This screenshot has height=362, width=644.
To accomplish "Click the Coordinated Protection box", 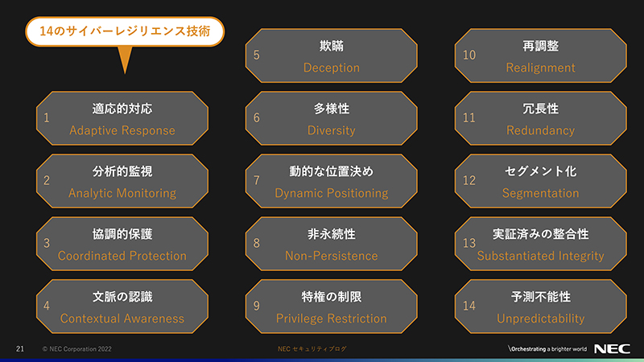I will tap(122, 245).
